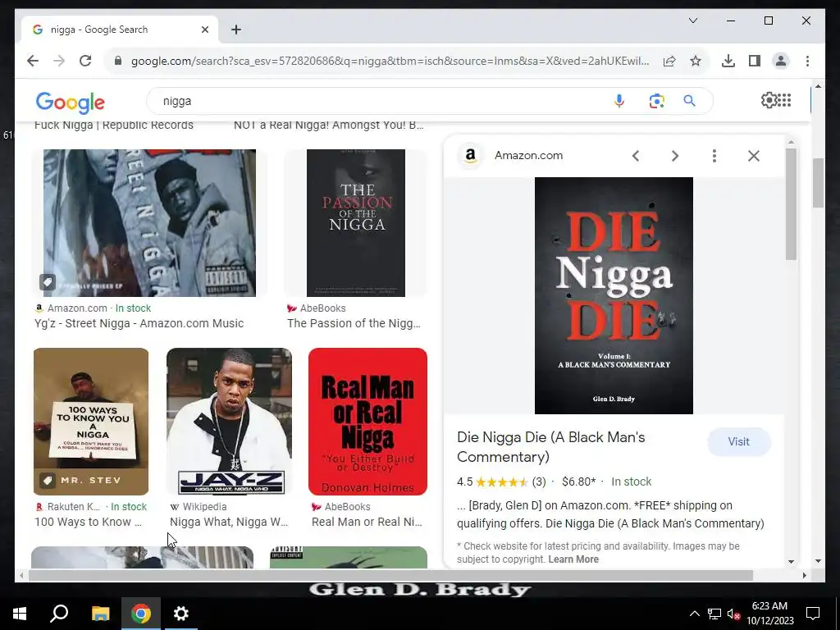
Task: Select the Yg'z album cover thumbnail
Action: pos(149,223)
